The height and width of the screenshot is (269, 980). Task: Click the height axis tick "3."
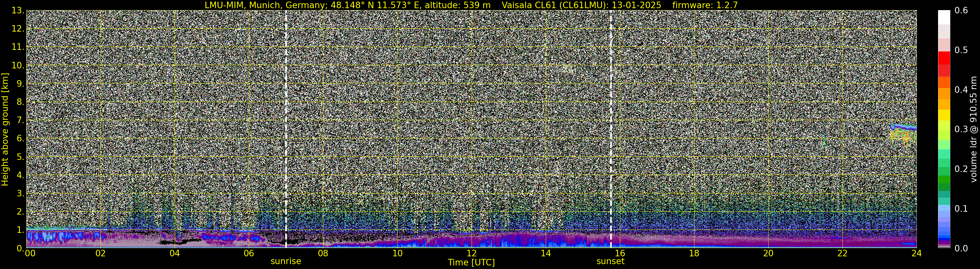pos(20,193)
